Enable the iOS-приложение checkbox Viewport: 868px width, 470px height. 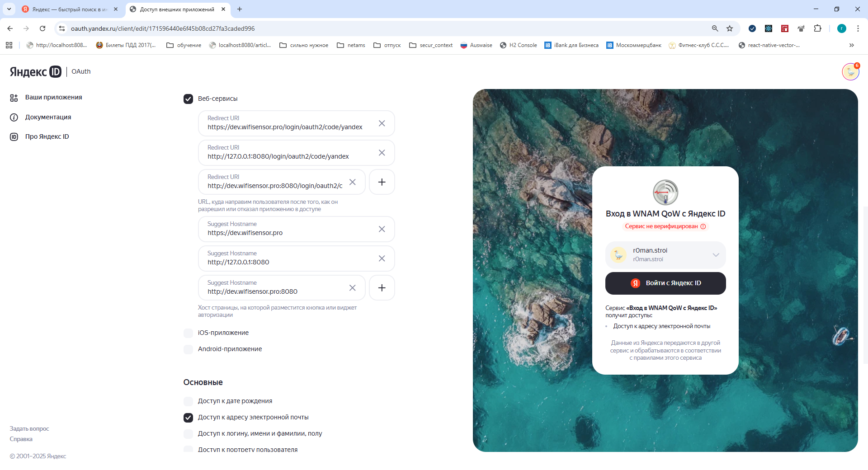(188, 333)
